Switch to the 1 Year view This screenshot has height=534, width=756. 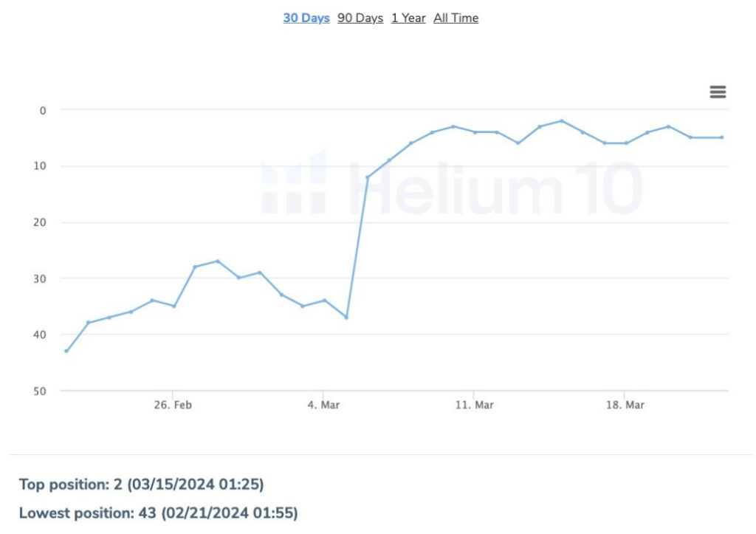coord(408,17)
